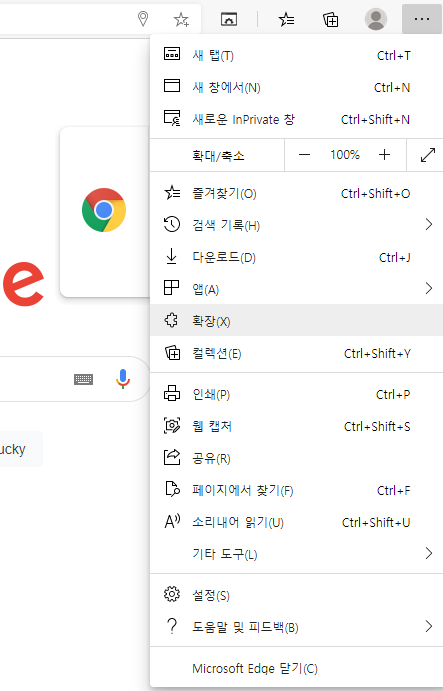
Task: Click the favorites star-list icon in menu
Action: pyautogui.click(x=172, y=193)
